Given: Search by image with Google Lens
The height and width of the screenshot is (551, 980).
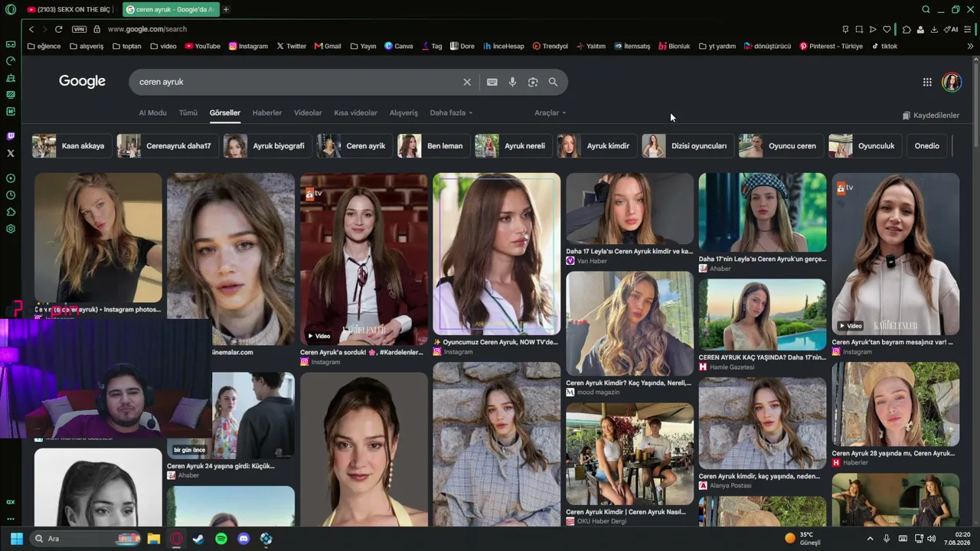Looking at the screenshot, I should (x=533, y=82).
